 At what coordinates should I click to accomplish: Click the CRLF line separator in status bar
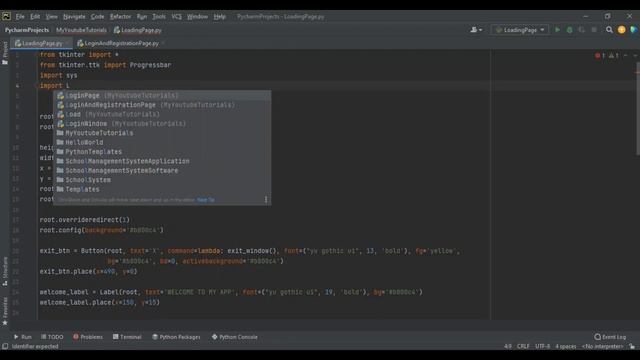(523, 346)
